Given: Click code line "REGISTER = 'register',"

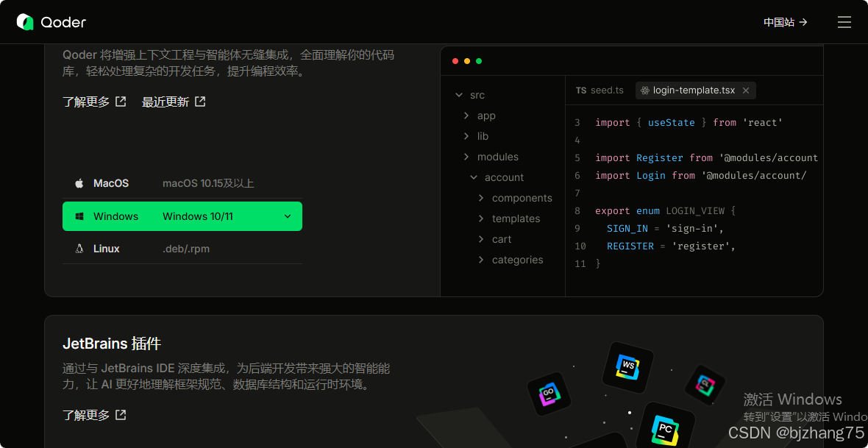Looking at the screenshot, I should coord(671,246).
